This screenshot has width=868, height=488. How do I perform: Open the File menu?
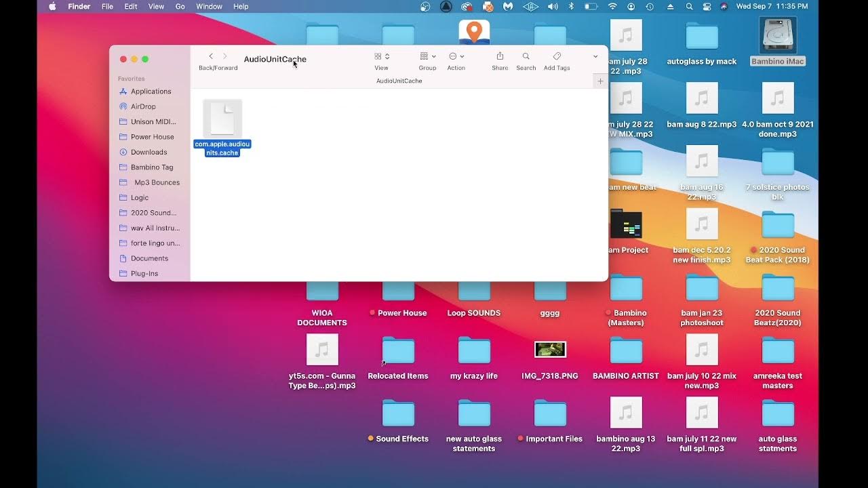[107, 6]
